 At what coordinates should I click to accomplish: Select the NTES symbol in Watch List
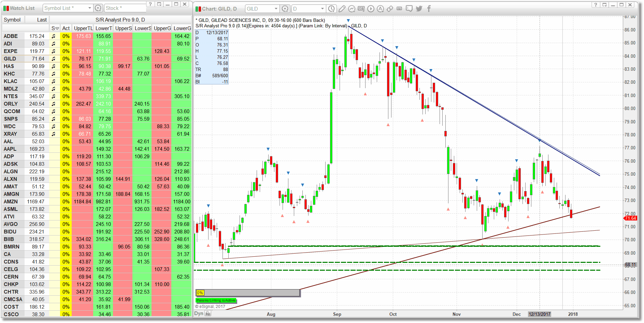tap(11, 96)
